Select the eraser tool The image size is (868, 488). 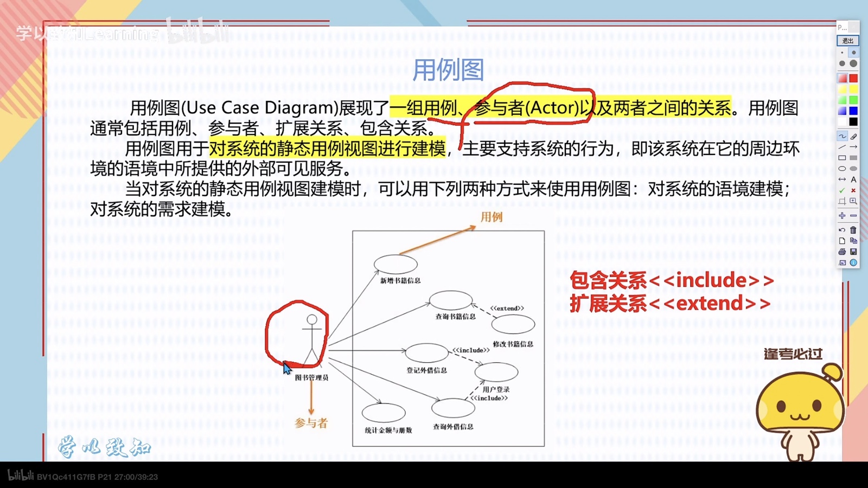[853, 136]
